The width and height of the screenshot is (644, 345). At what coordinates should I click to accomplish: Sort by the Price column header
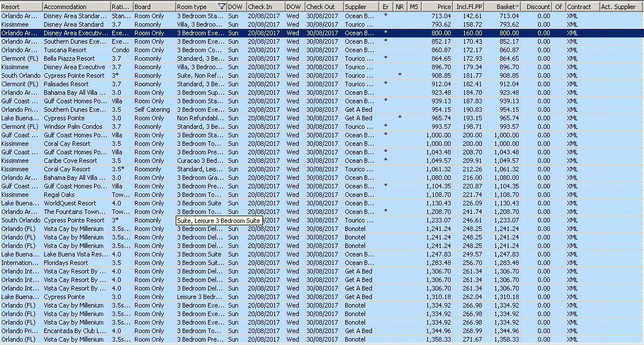click(x=437, y=7)
